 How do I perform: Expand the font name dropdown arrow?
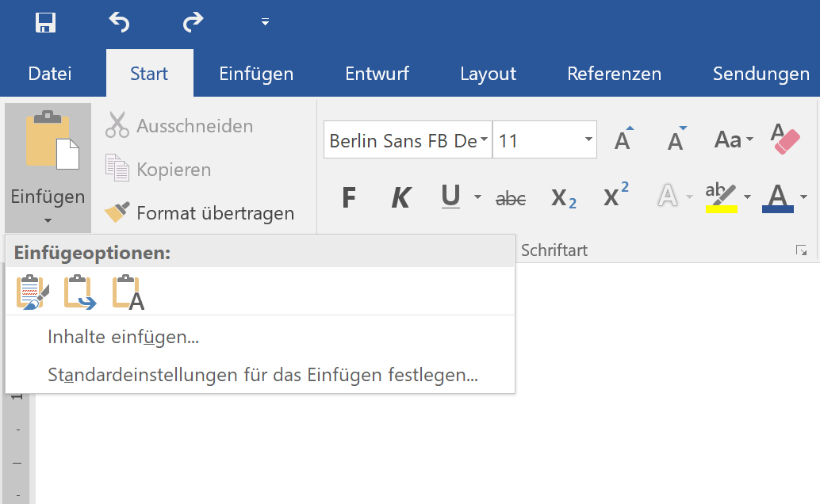(x=485, y=139)
